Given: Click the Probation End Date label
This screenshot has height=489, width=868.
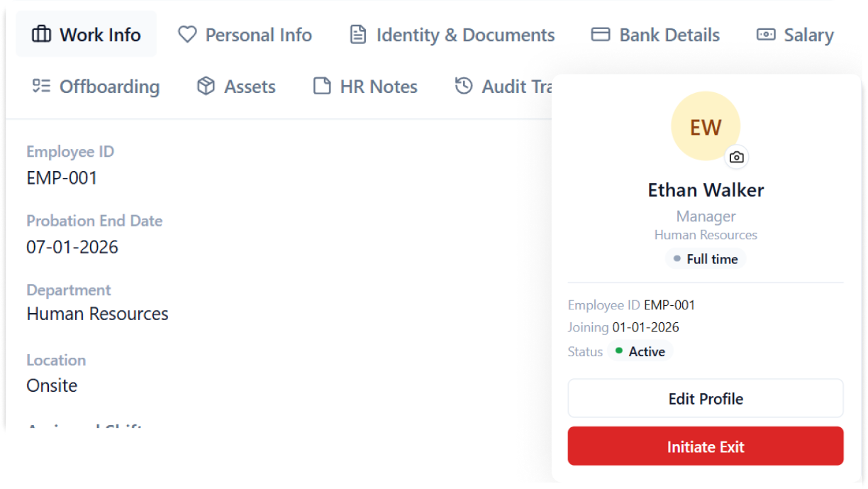Looking at the screenshot, I should point(94,221).
